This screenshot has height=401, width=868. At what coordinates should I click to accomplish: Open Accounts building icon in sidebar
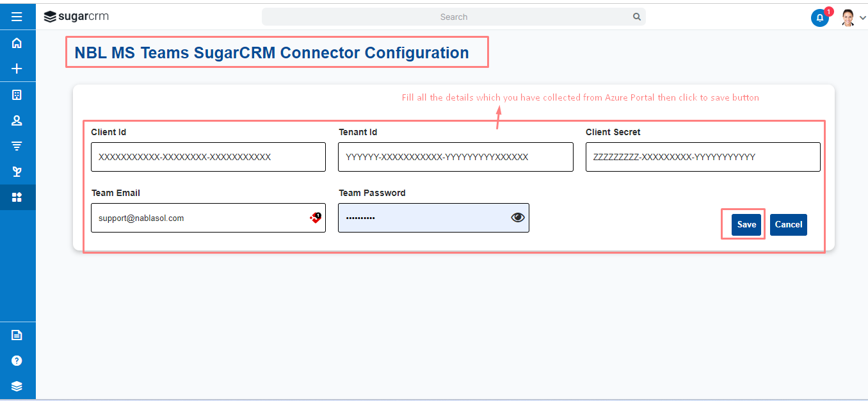click(17, 95)
